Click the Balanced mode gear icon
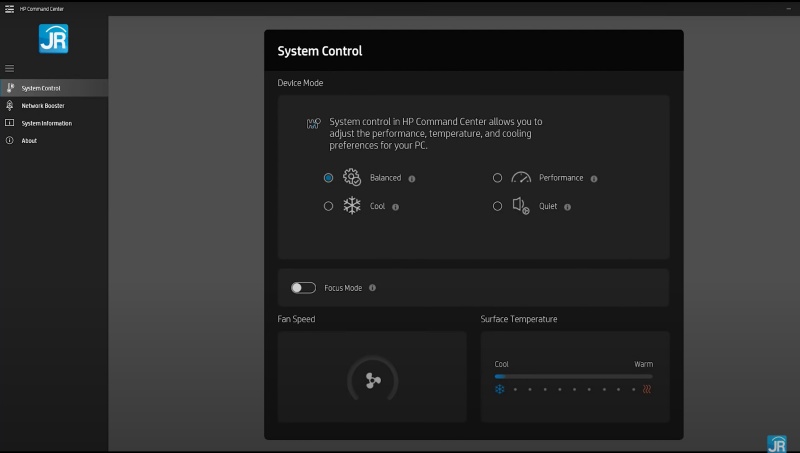The width and height of the screenshot is (800, 453). 351,178
